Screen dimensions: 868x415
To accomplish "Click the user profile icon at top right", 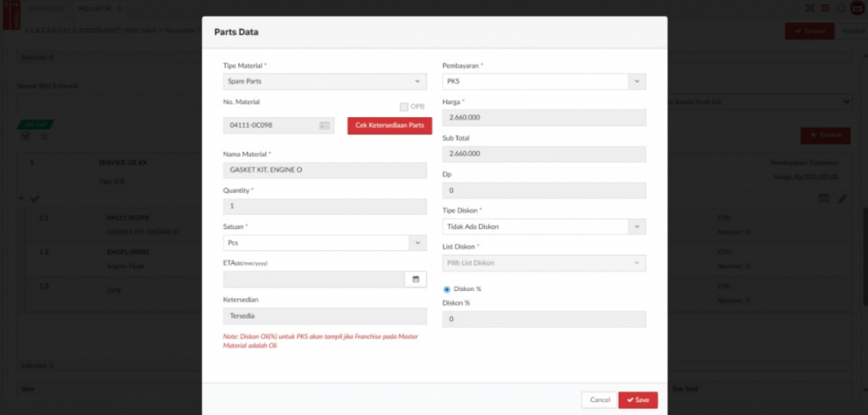I will [x=857, y=8].
